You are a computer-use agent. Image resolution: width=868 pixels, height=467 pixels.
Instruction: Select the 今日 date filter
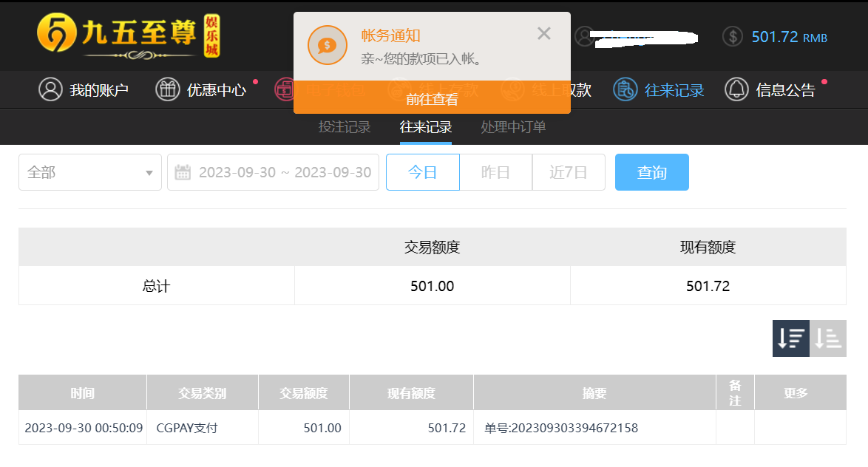coord(422,172)
